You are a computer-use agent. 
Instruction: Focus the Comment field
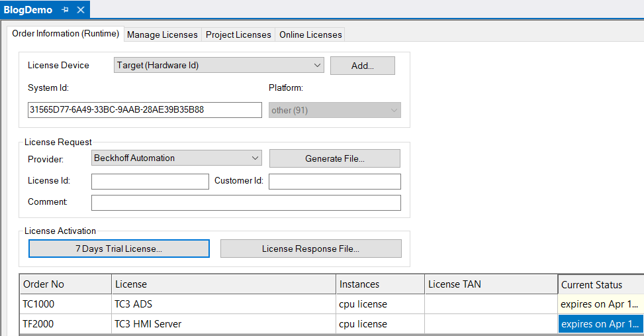[246, 203]
